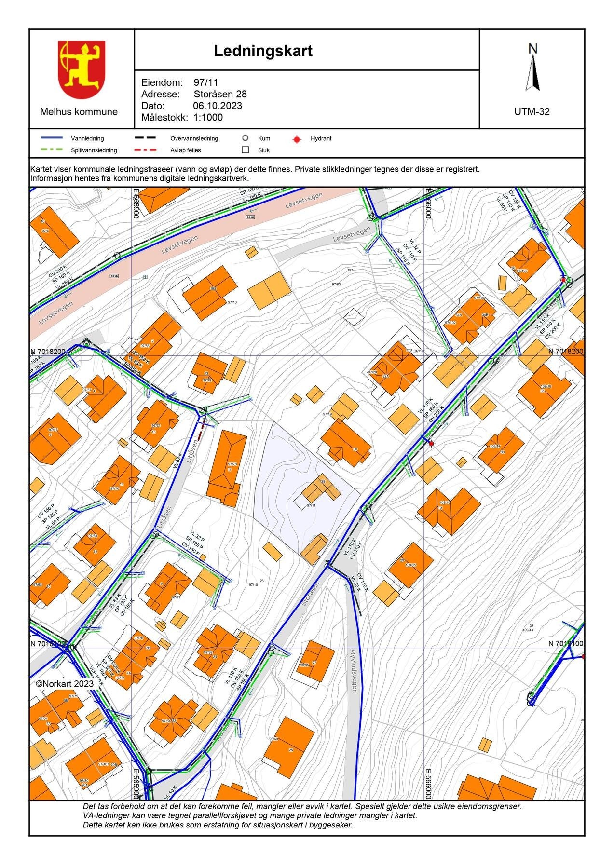Click the disclaimer line starting 'Det tas forbehold'
Viewport: 614px width, 868px height.
tap(302, 806)
